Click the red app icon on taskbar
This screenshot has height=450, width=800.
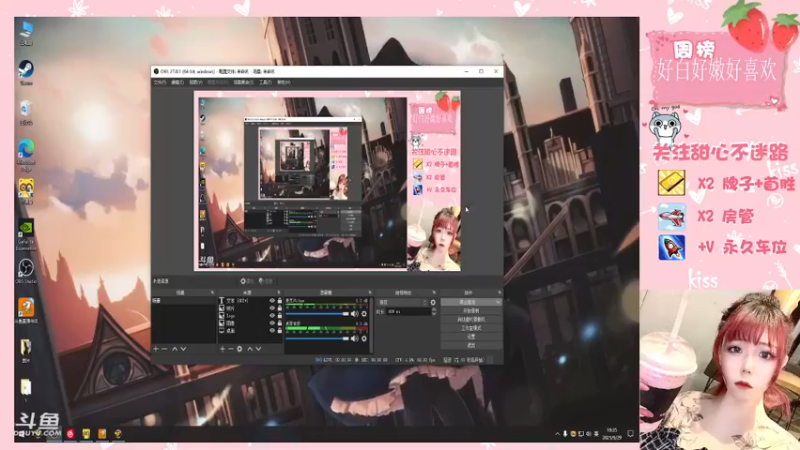pyautogui.click(x=70, y=434)
